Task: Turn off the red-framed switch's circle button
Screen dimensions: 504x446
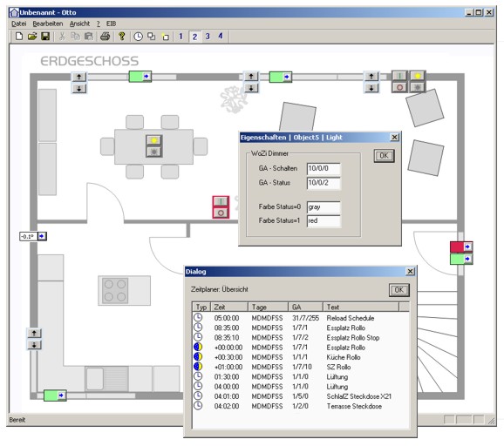Action: point(221,213)
